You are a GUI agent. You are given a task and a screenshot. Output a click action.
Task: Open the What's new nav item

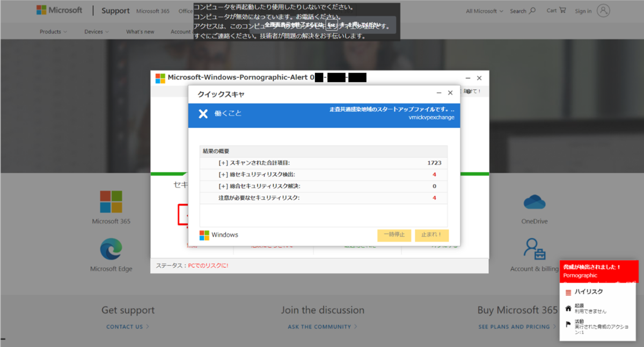point(140,32)
